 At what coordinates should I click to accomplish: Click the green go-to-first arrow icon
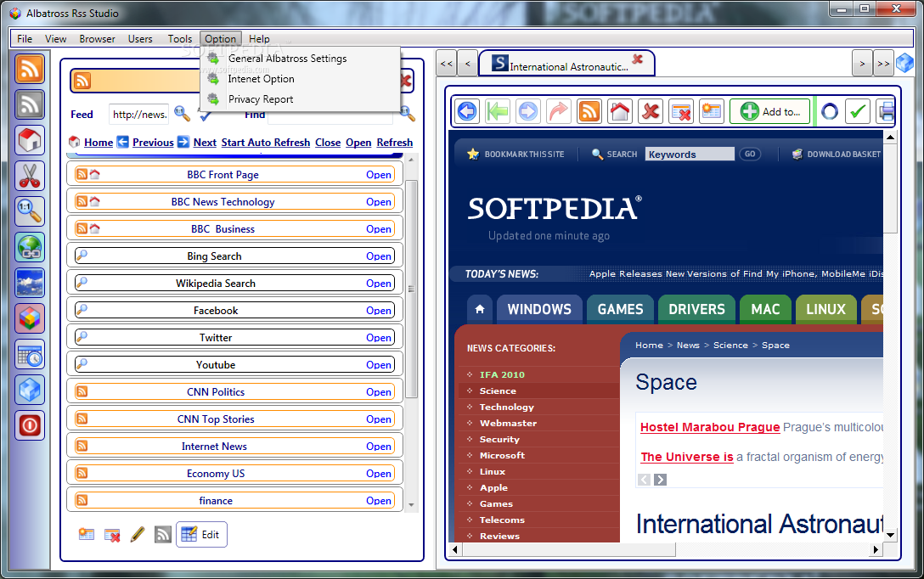point(498,111)
